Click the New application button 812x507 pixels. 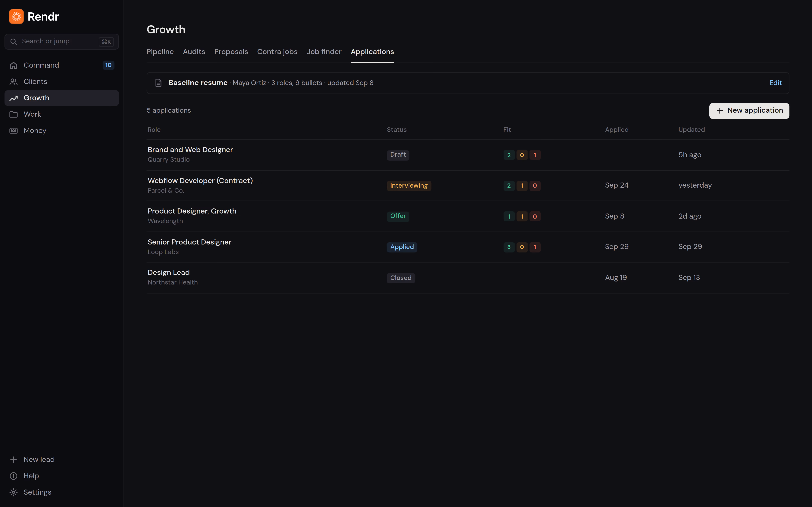pos(749,111)
